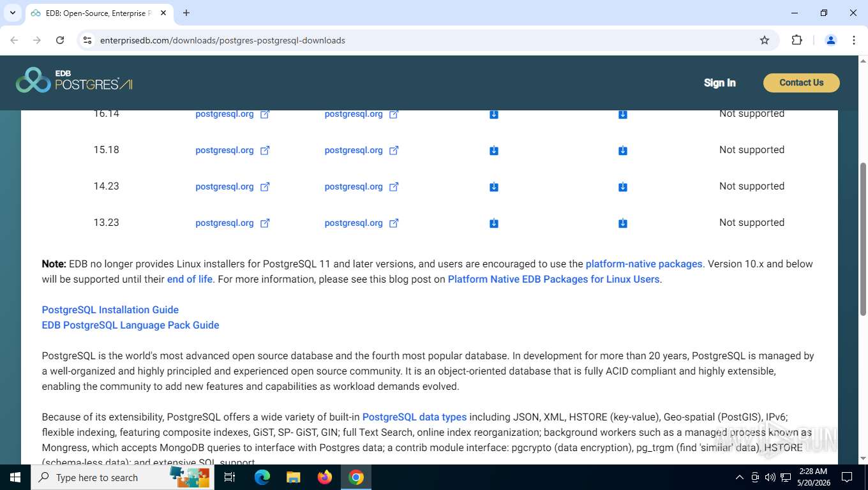Select the version number 16.14
Viewport: 868px width, 490px height.
[106, 114]
